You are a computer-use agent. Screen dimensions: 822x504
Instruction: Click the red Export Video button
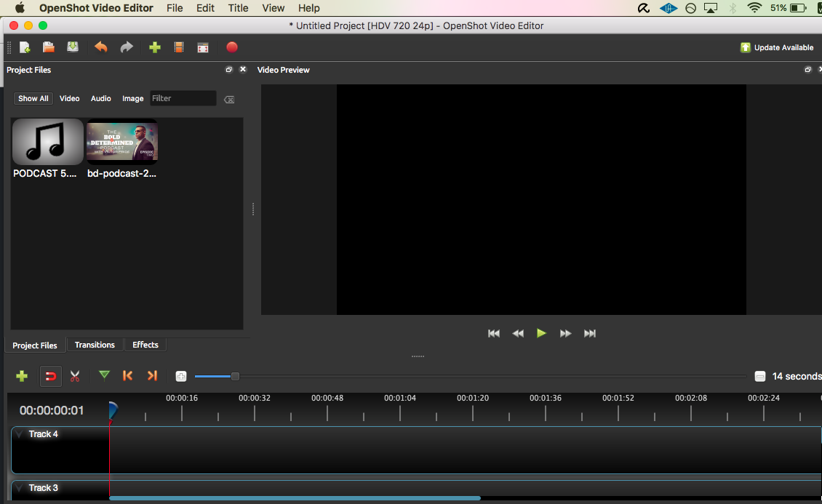click(232, 47)
